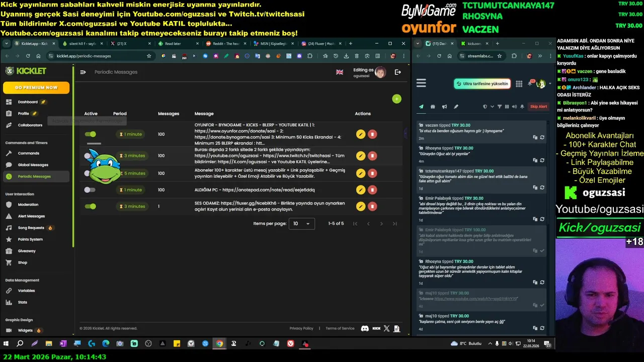Open the Streamlabs apps grid
644x362 pixels.
[x=519, y=84]
